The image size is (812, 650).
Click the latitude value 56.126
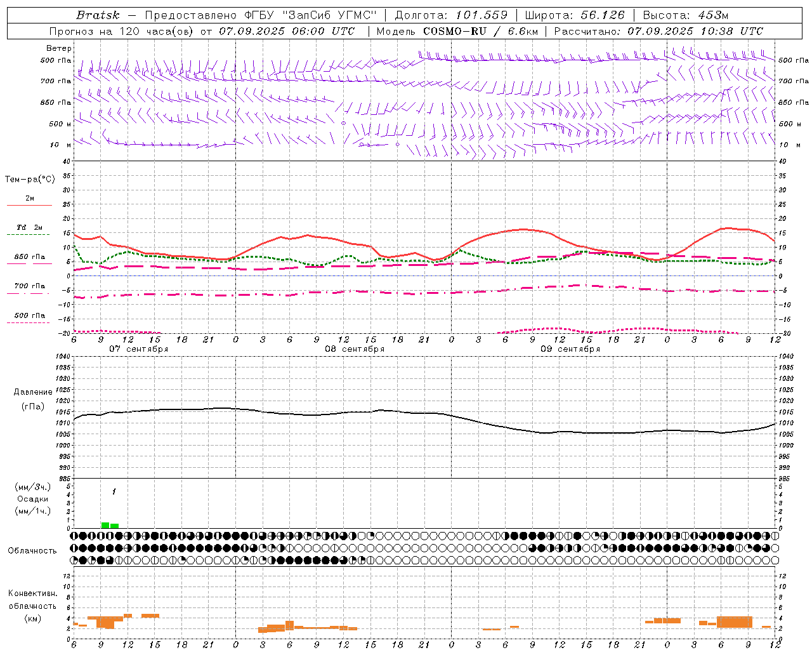[x=601, y=15]
